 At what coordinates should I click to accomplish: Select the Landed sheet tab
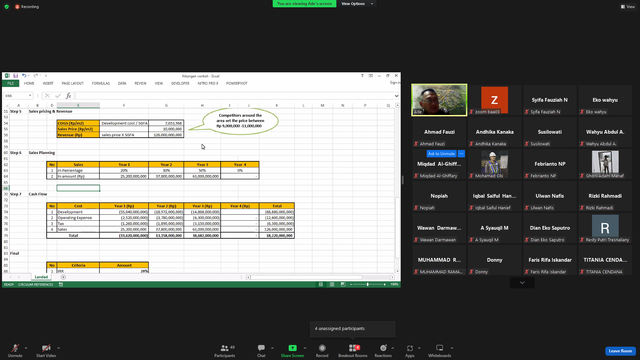click(x=41, y=277)
